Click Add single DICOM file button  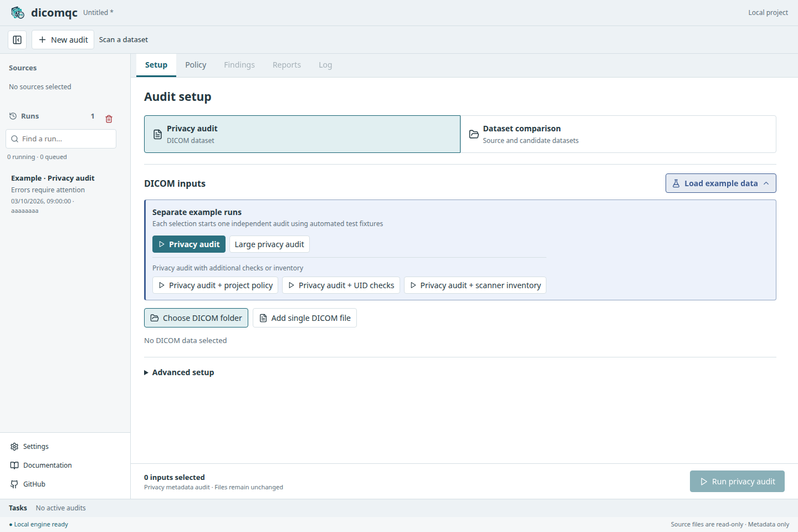[305, 318]
